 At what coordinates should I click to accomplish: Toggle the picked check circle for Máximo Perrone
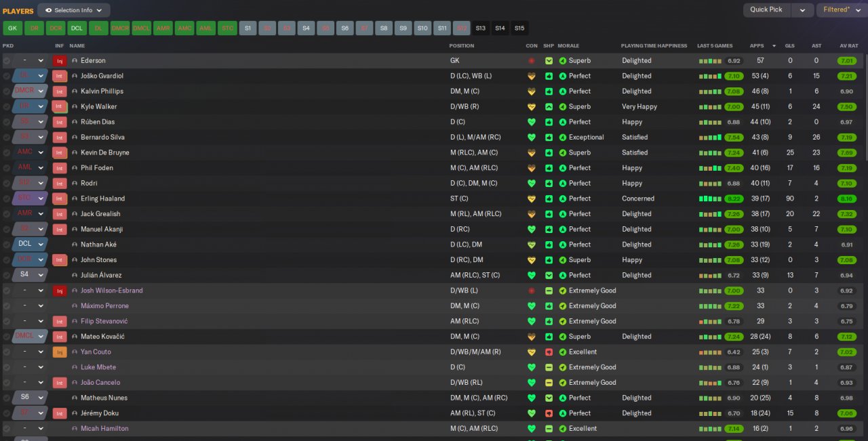(7, 306)
